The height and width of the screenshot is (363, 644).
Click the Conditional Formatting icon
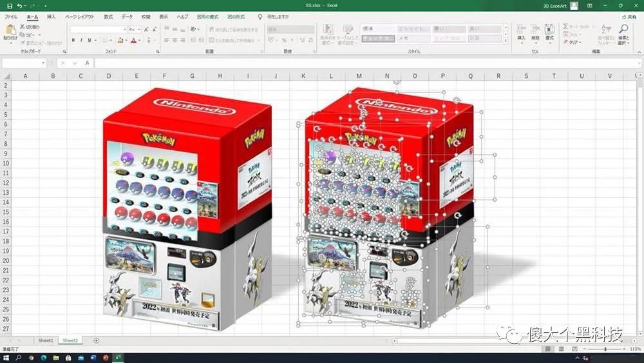[x=327, y=30]
